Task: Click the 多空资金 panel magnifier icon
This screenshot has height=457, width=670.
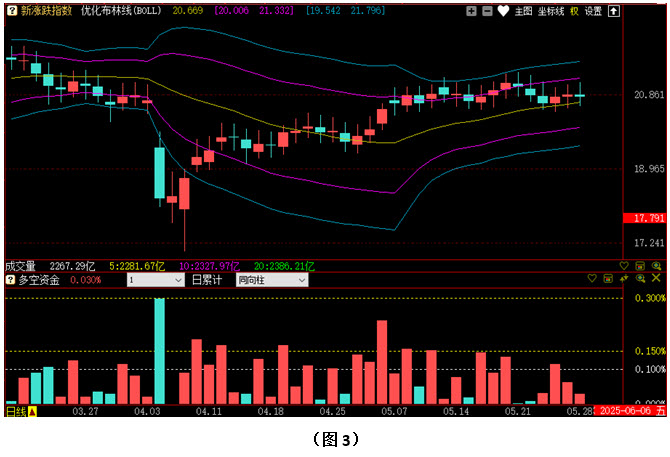Action: [640, 278]
